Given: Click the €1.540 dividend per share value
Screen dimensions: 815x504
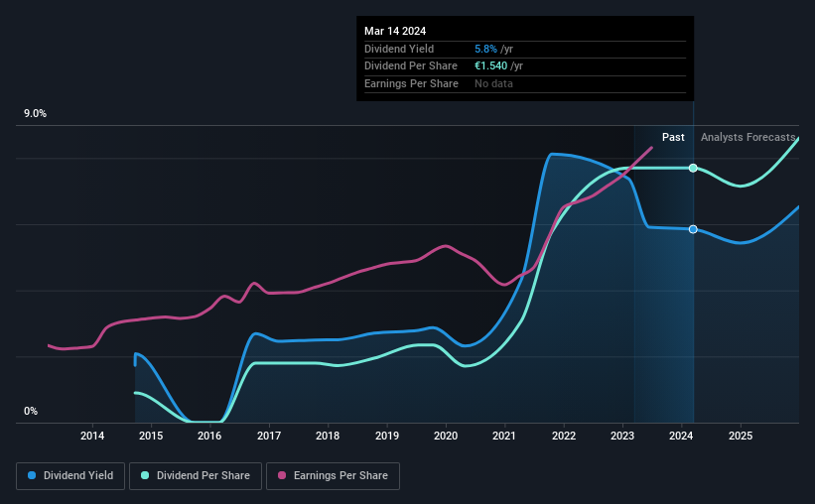Looking at the screenshot, I should point(490,66).
